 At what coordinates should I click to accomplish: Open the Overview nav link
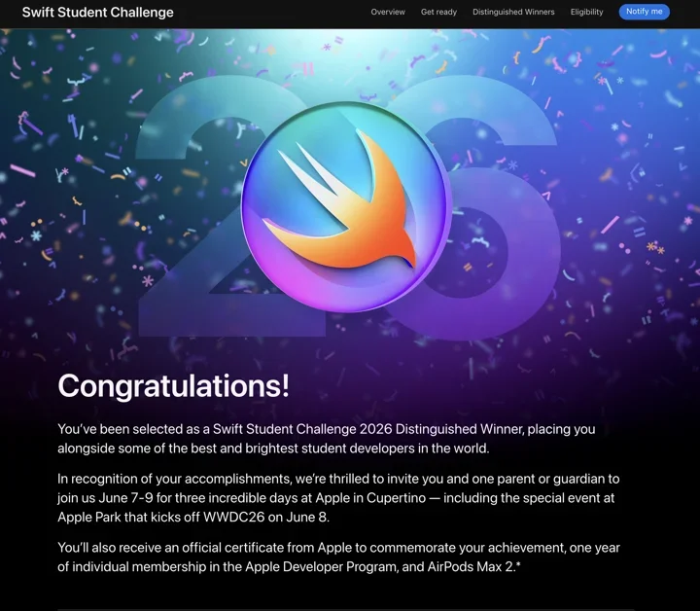[x=388, y=12]
